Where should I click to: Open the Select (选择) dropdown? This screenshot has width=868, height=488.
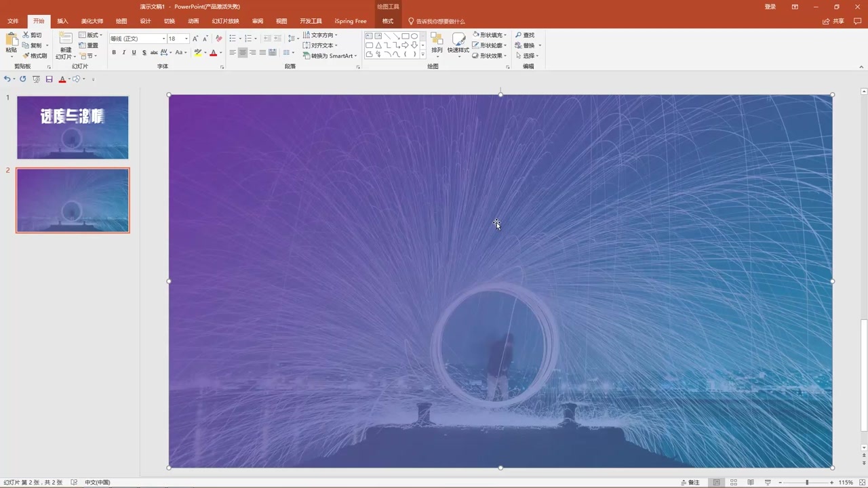tap(526, 56)
